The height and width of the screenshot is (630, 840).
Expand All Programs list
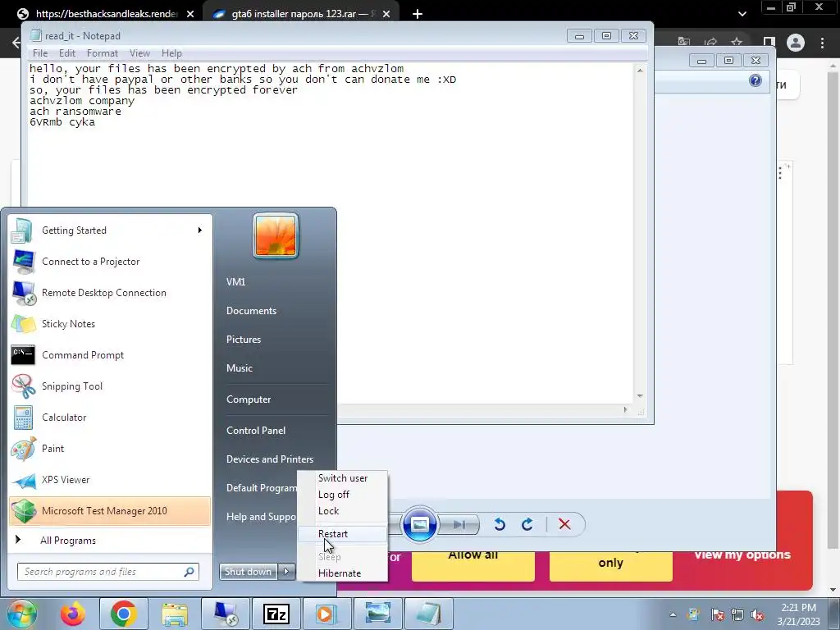pos(110,540)
